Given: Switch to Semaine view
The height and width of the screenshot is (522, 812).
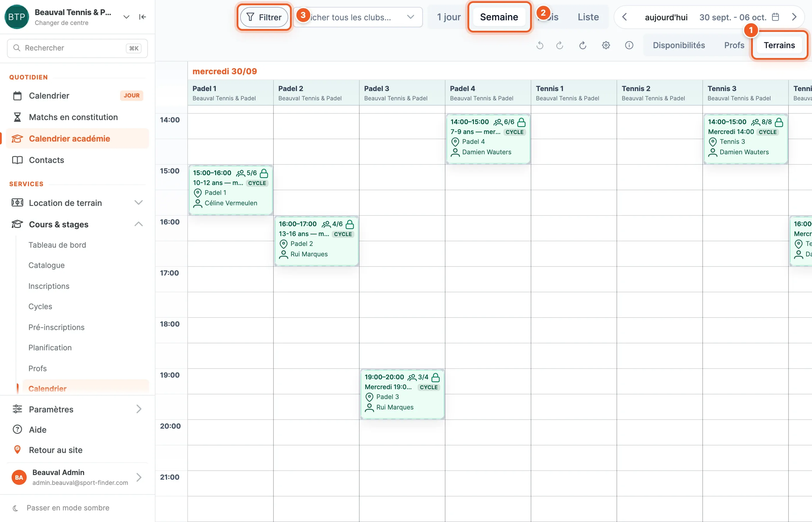Looking at the screenshot, I should click(x=499, y=17).
